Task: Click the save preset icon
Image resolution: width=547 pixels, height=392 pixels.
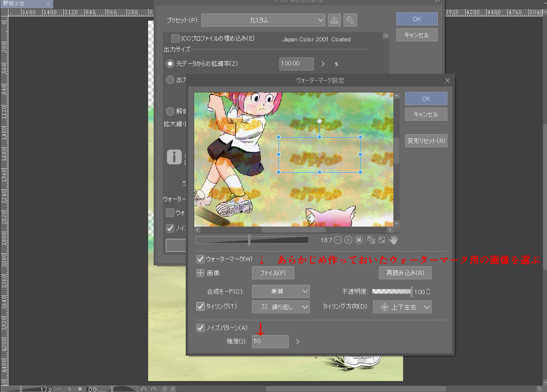Action: coord(334,20)
